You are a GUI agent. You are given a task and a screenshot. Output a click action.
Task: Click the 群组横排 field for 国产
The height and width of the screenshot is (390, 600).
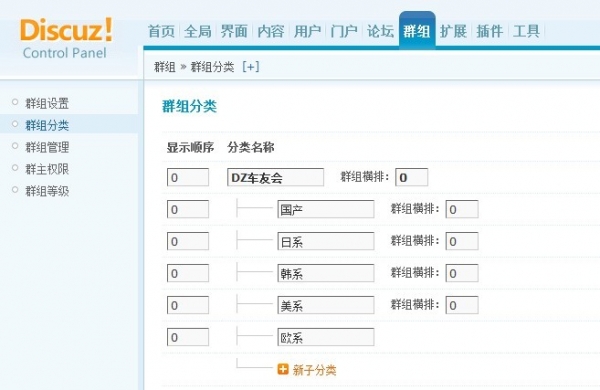click(462, 209)
